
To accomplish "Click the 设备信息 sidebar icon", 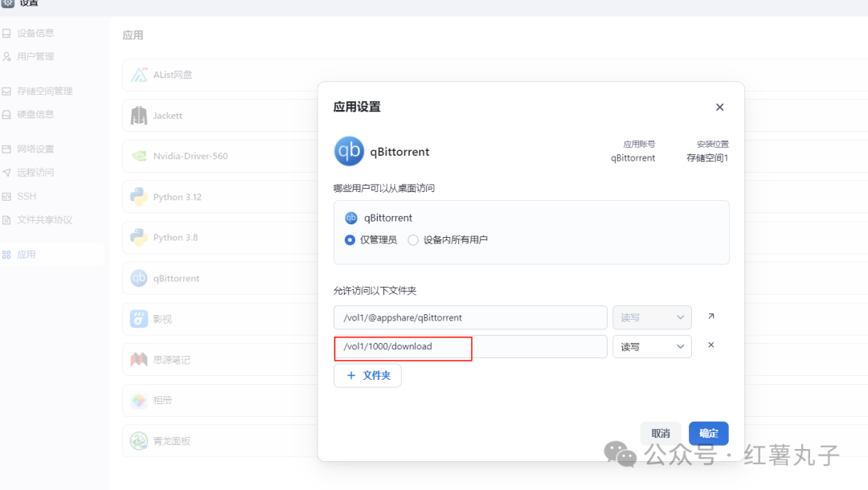I will (x=6, y=33).
